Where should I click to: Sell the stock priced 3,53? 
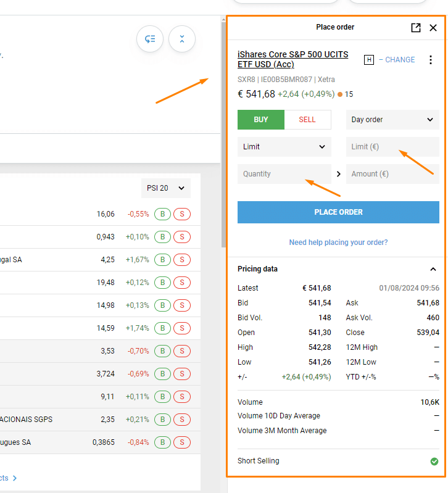(182, 351)
